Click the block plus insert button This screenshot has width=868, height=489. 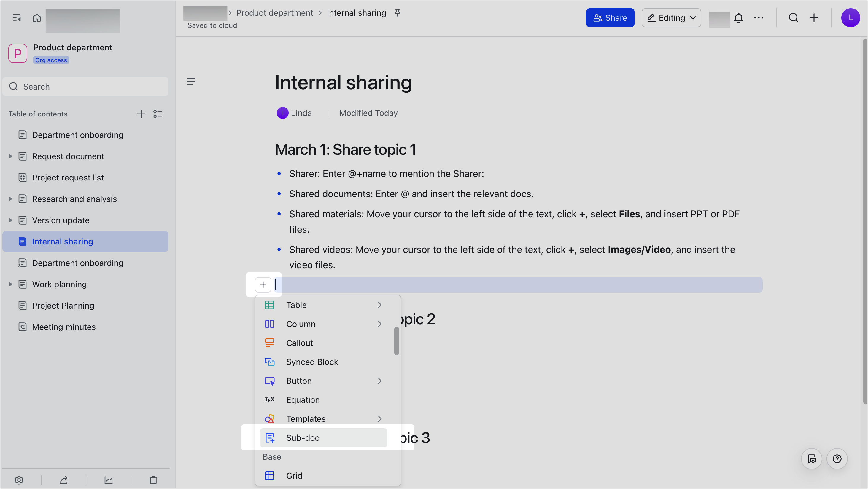(x=263, y=285)
